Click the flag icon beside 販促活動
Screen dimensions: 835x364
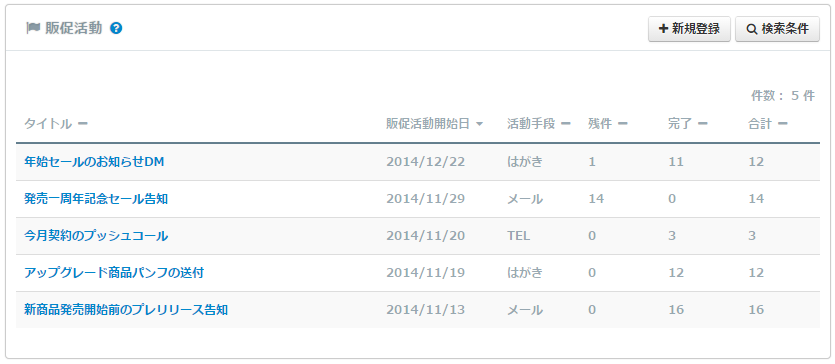[x=34, y=28]
